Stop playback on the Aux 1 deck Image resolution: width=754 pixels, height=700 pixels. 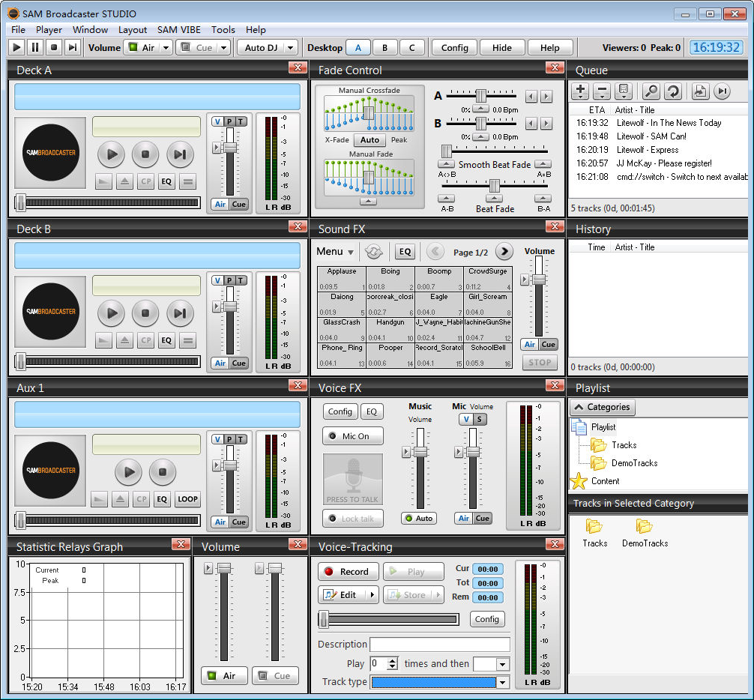[163, 472]
